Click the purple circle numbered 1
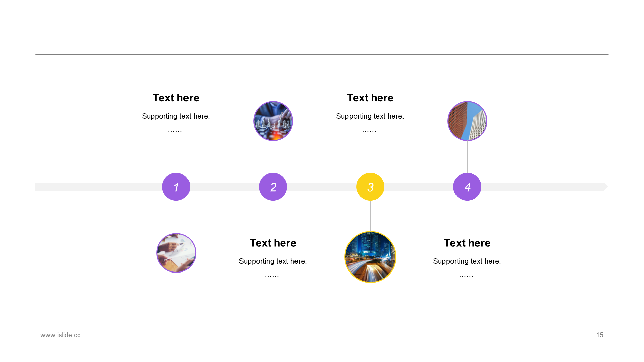The image size is (644, 362). coord(176,187)
